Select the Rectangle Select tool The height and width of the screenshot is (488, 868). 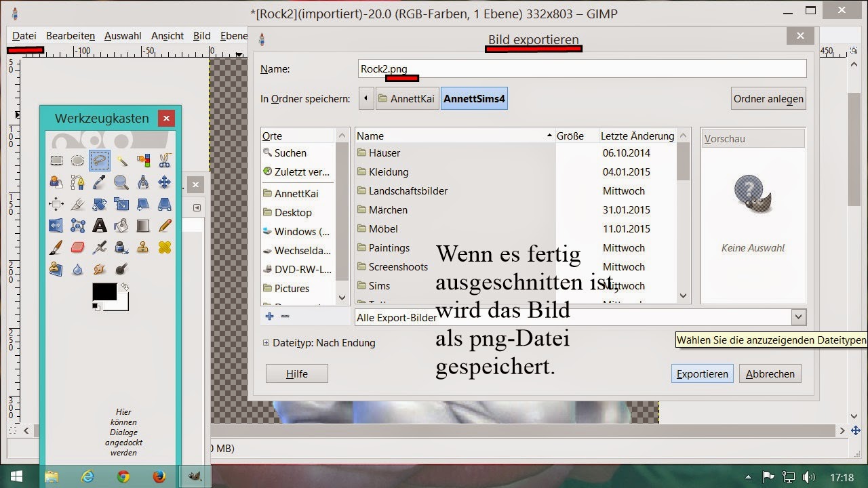coord(56,161)
